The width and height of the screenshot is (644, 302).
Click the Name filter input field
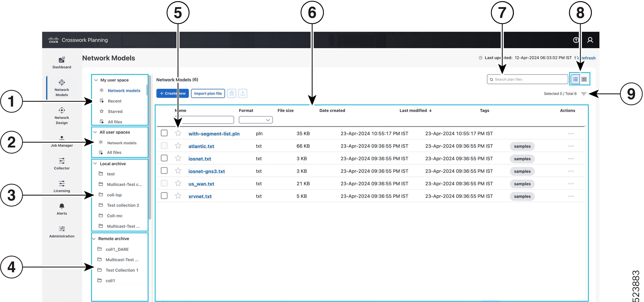click(205, 120)
